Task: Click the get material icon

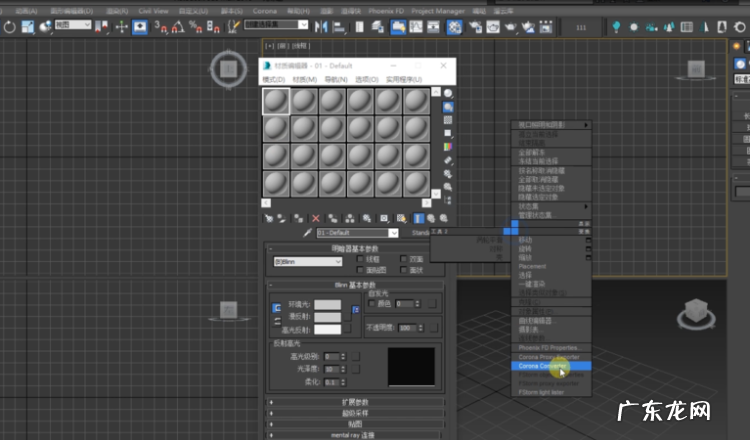Action: [x=269, y=219]
